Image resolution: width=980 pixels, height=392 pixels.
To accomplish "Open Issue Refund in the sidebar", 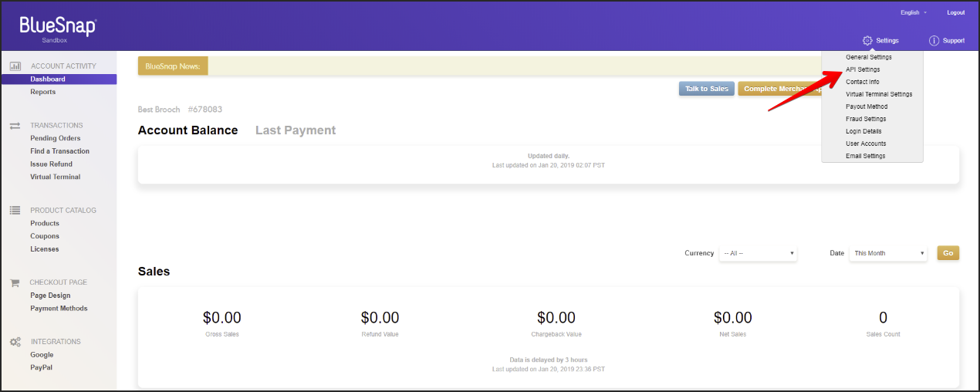I will (52, 164).
